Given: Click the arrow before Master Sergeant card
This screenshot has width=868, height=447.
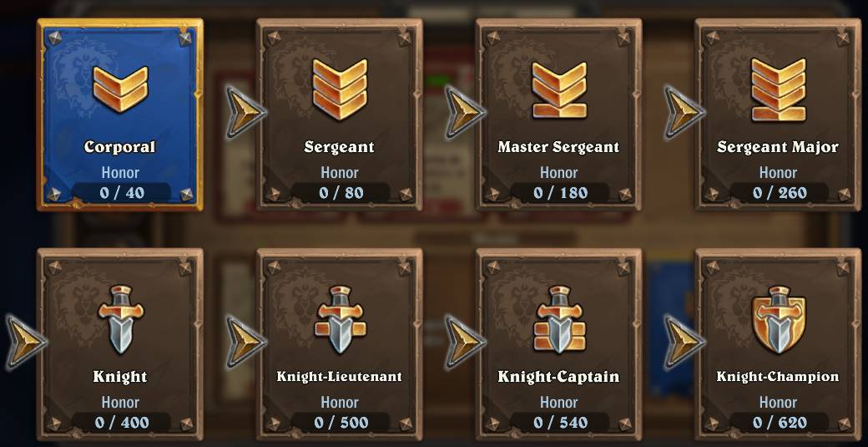Looking at the screenshot, I should click(x=464, y=111).
